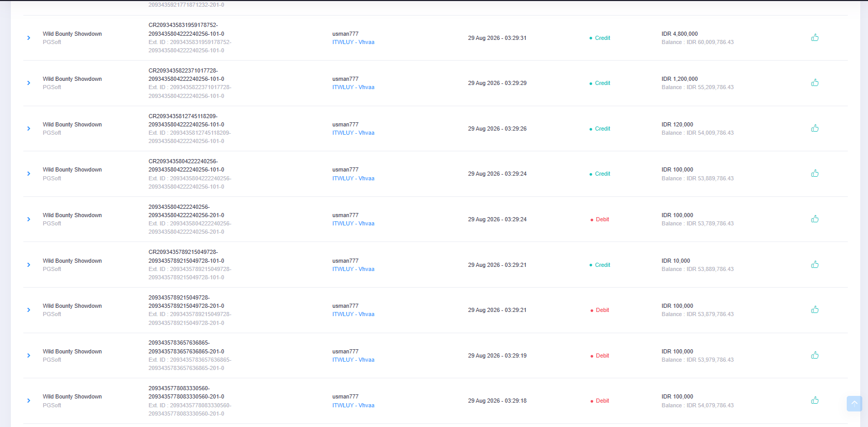Expand the 03:29:21 Credit row chevron
Viewport: 868px width, 427px height.
29,265
